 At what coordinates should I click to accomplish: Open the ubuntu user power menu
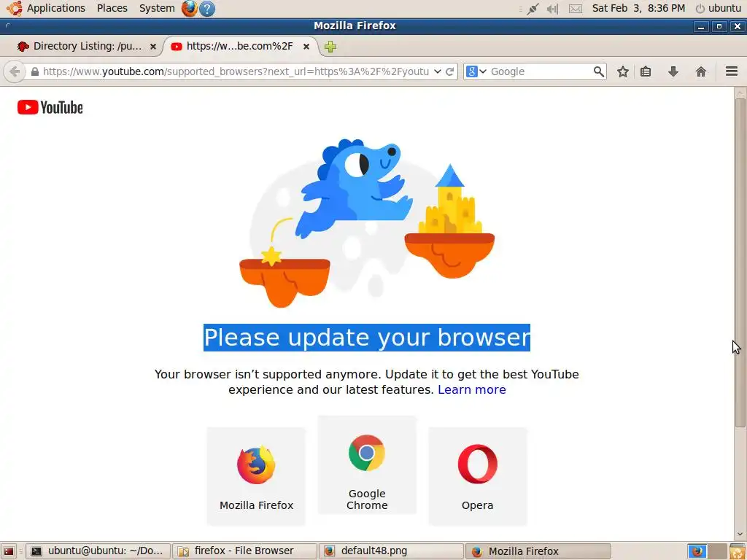719,8
